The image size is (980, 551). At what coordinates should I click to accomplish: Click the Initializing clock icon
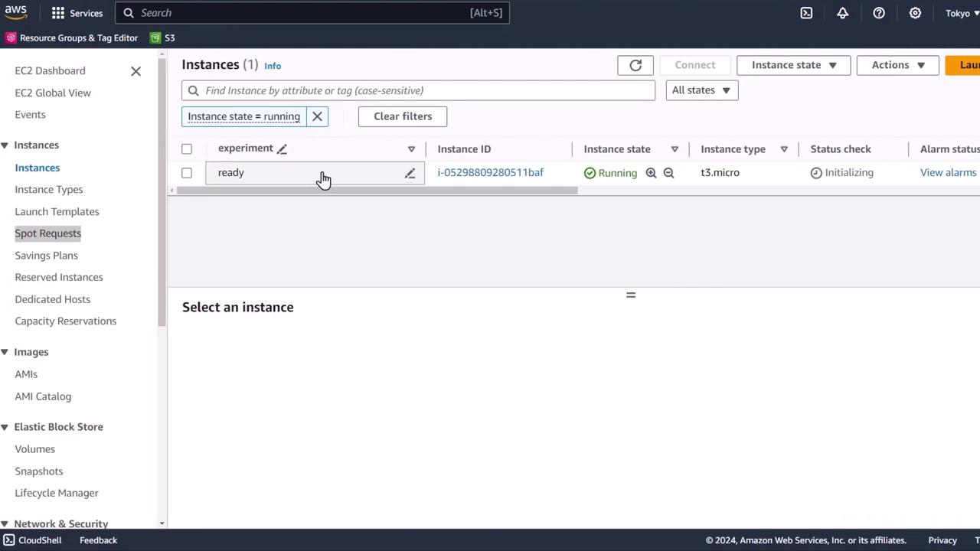click(816, 173)
